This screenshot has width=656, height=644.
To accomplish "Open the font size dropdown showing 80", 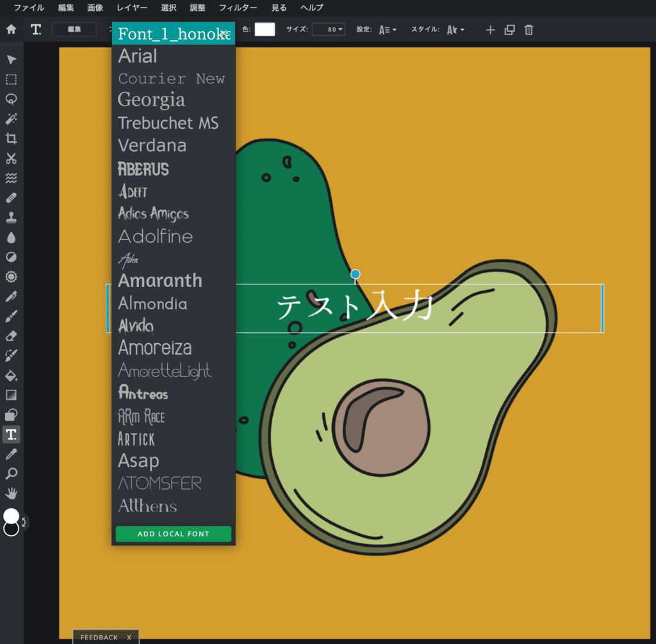I will pos(328,29).
